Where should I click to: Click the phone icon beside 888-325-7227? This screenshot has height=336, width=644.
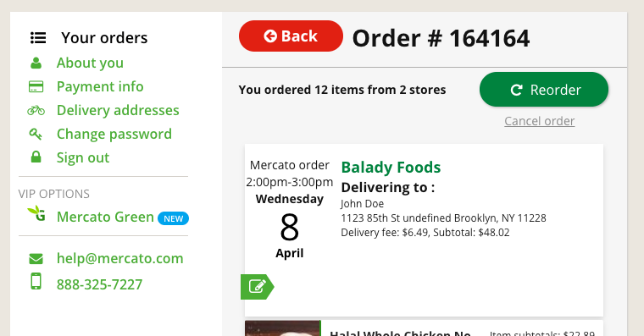tap(36, 282)
